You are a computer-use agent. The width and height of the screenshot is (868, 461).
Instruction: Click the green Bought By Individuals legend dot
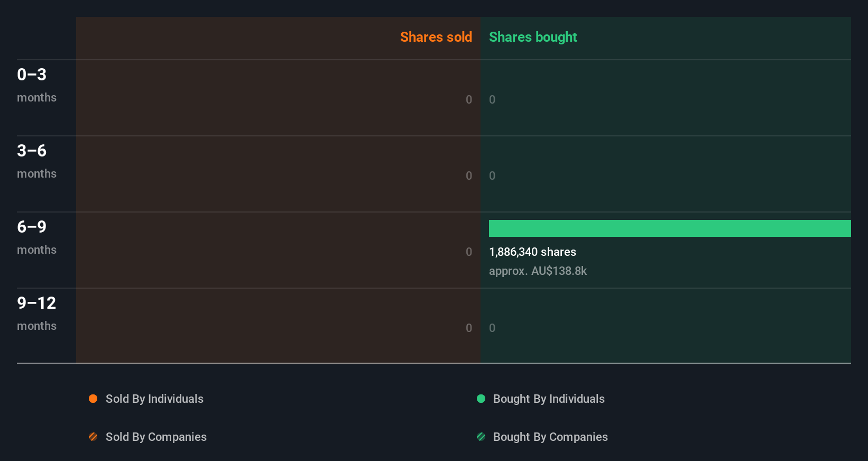[x=481, y=399]
